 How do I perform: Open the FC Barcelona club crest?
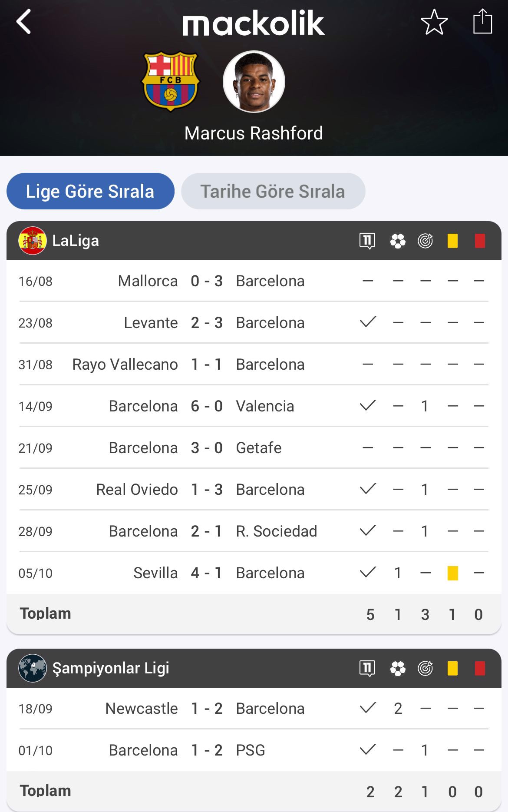click(x=171, y=81)
